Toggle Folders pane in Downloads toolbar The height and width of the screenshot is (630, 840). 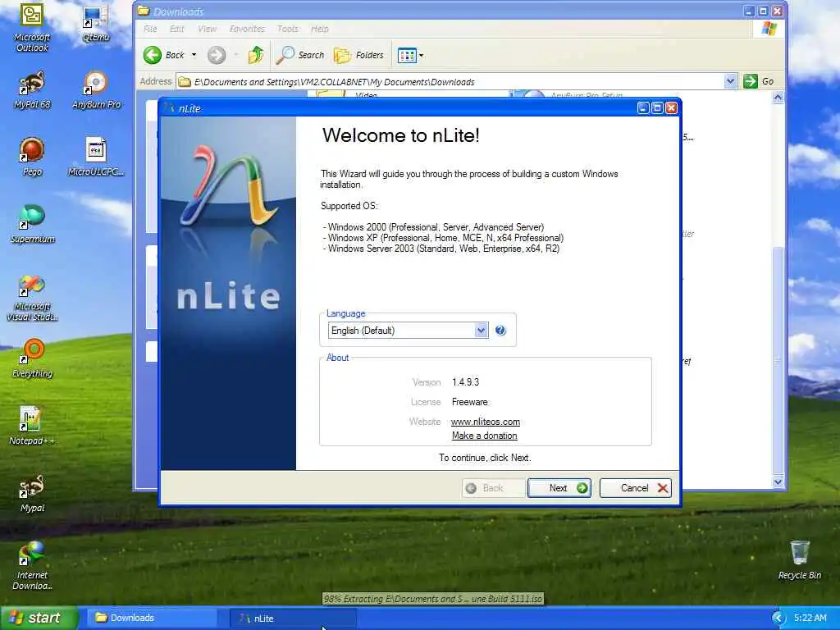tap(358, 55)
